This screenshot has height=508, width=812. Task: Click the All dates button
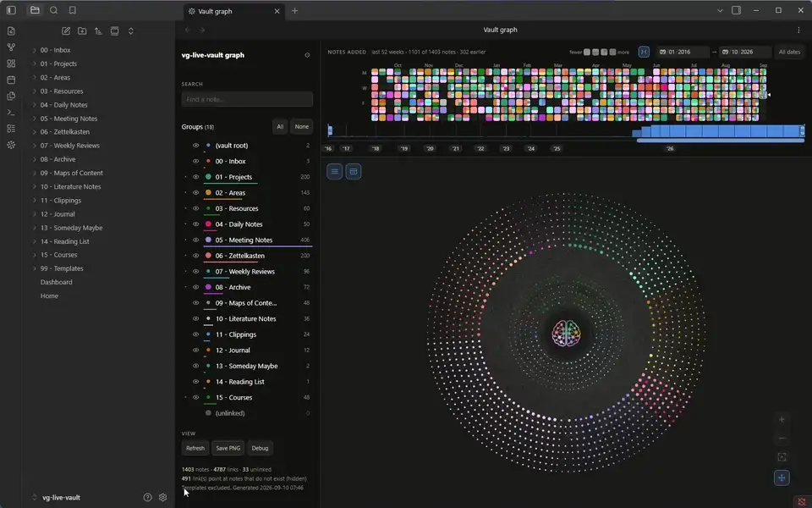(789, 52)
